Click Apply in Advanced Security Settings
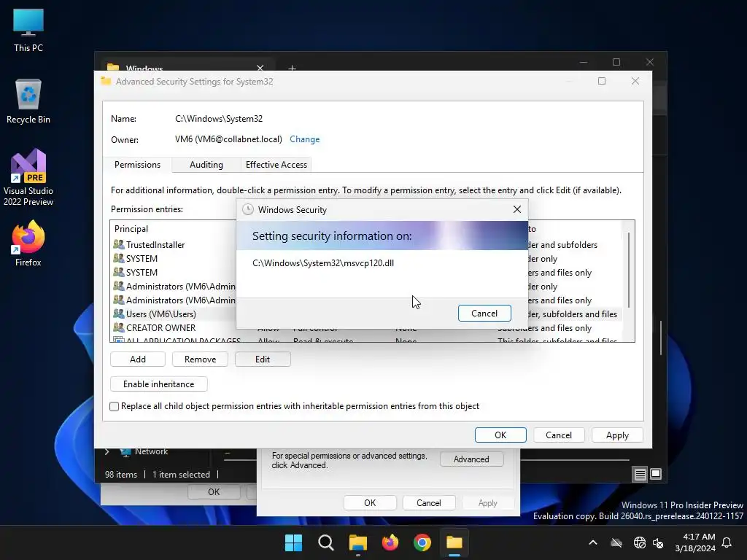Image resolution: width=747 pixels, height=560 pixels. click(x=617, y=435)
